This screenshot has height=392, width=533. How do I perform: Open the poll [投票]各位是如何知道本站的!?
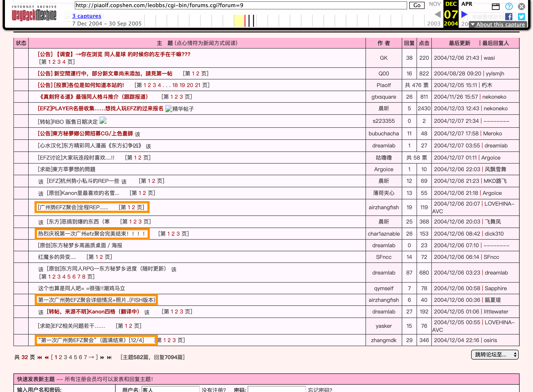[81, 85]
